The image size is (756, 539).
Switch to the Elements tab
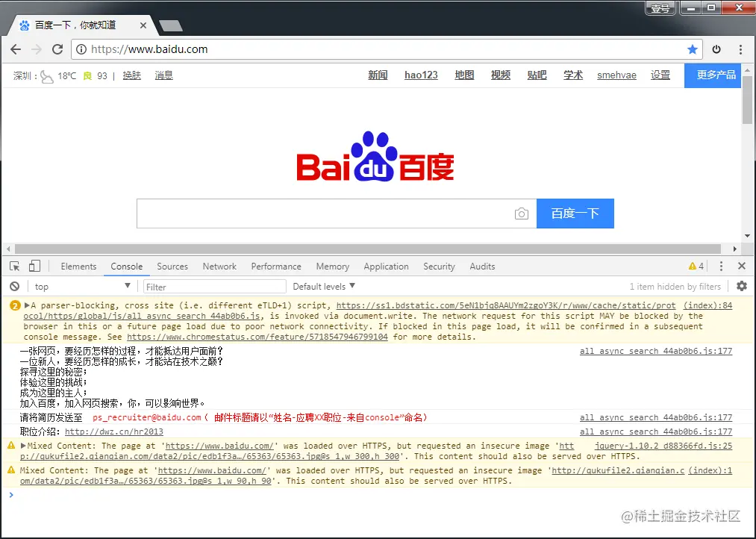(78, 266)
